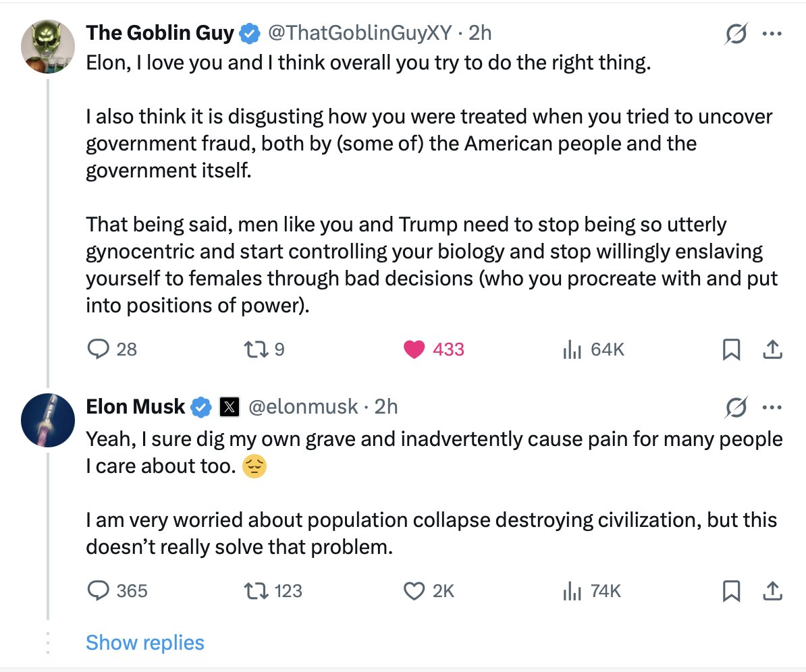Viewport: 806px width, 672px height.
Task: Unlike The Goblin Guy's post
Action: click(414, 349)
